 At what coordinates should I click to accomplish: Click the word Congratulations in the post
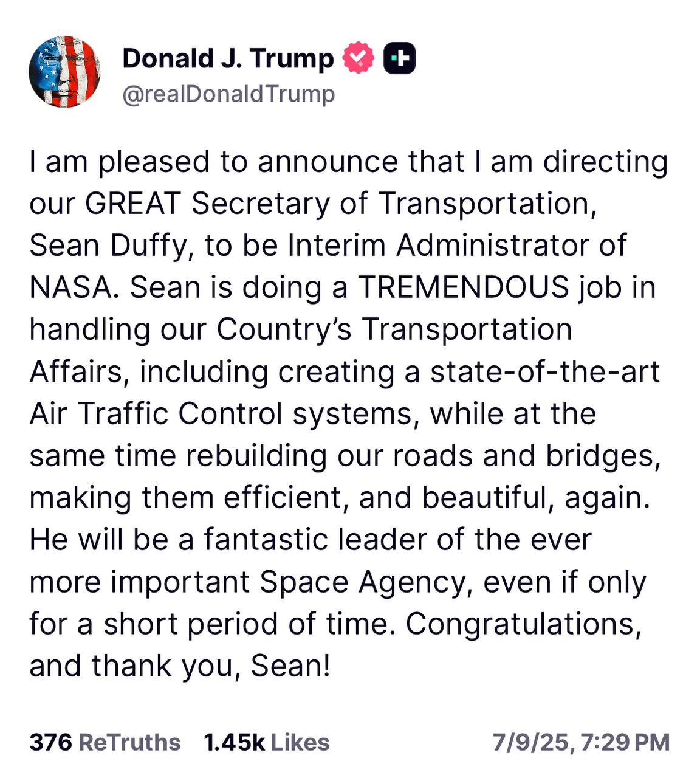(523, 624)
